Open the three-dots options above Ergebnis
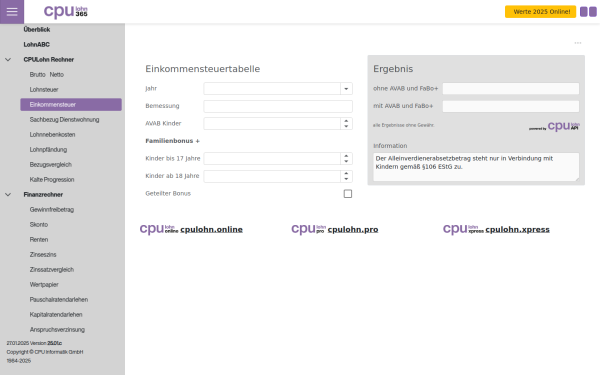600x375 pixels. 578,43
